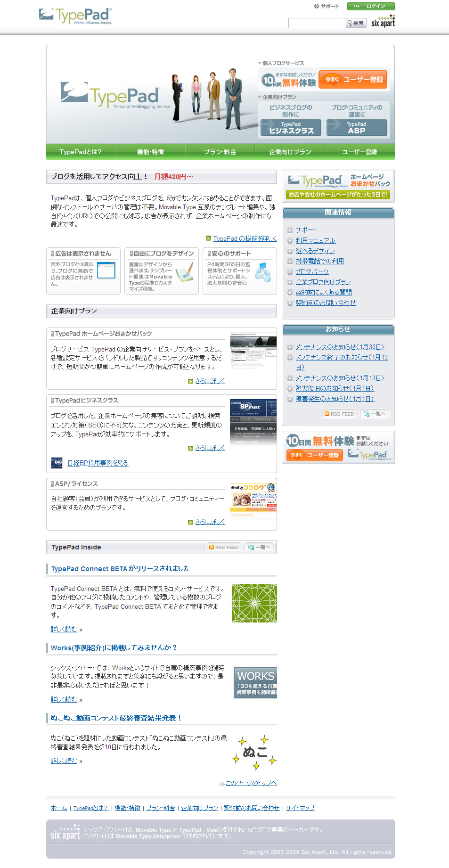Viewport: 449px width, 868px height.
Task: Open the ホームページおまかせパック sidebar banner
Action: (338, 186)
